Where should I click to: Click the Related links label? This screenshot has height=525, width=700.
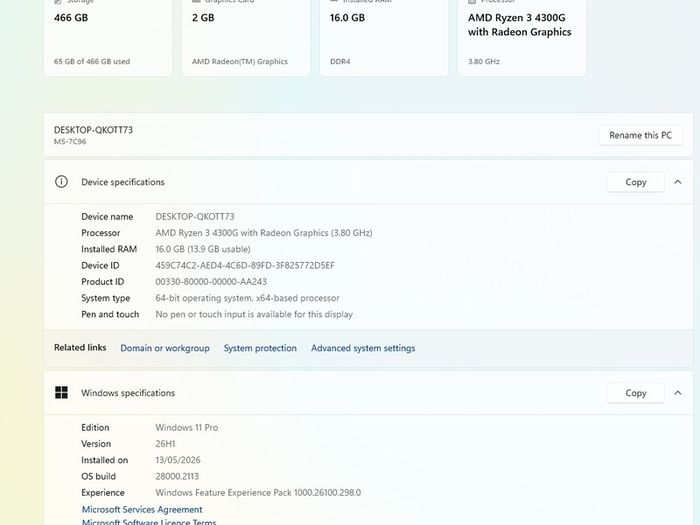click(x=80, y=347)
